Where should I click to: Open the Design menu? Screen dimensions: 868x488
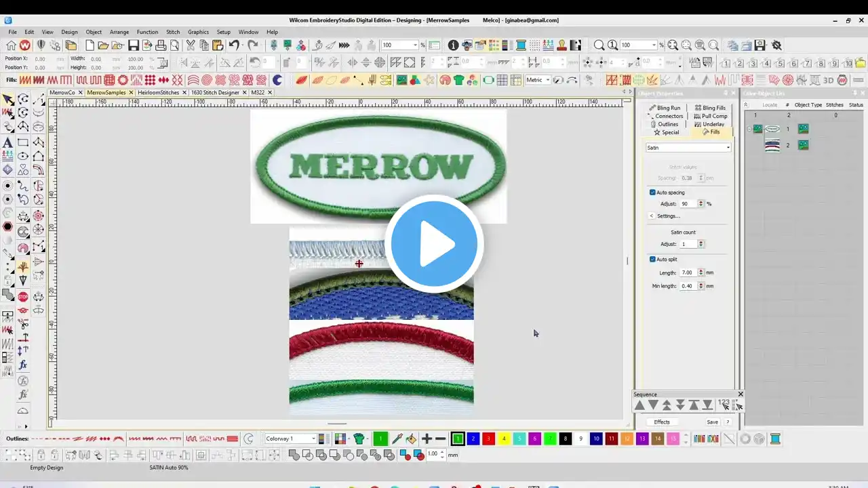69,32
